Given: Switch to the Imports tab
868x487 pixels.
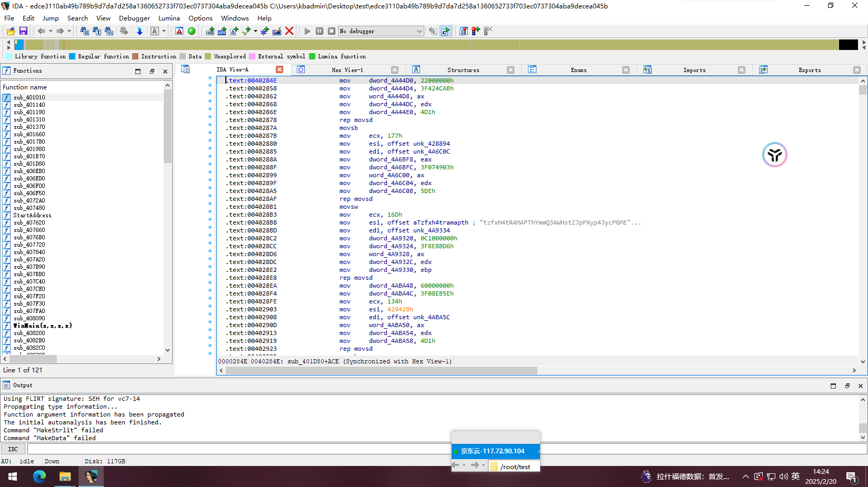Looking at the screenshot, I should [x=694, y=70].
